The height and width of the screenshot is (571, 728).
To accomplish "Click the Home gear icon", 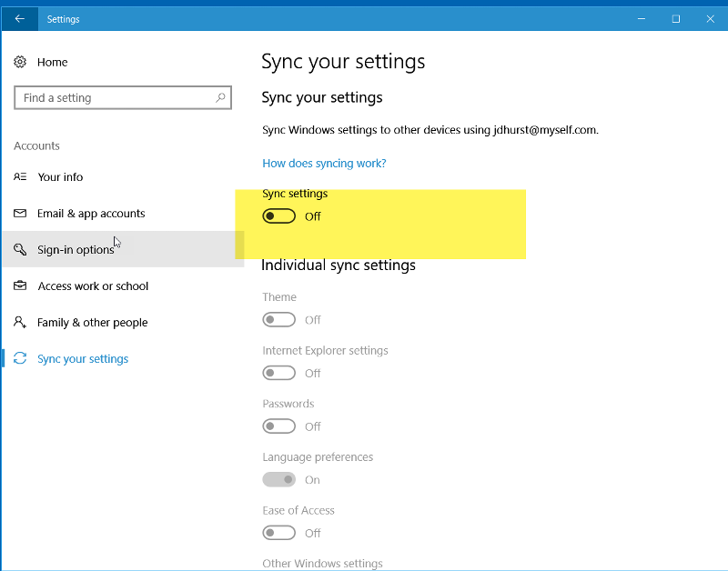I will pos(20,62).
